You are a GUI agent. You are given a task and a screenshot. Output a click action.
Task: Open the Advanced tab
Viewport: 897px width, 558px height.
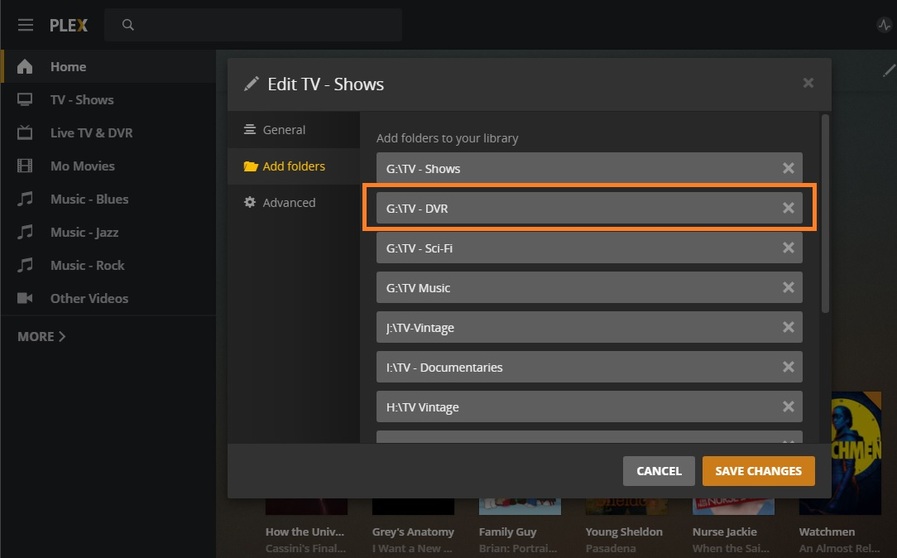293,203
